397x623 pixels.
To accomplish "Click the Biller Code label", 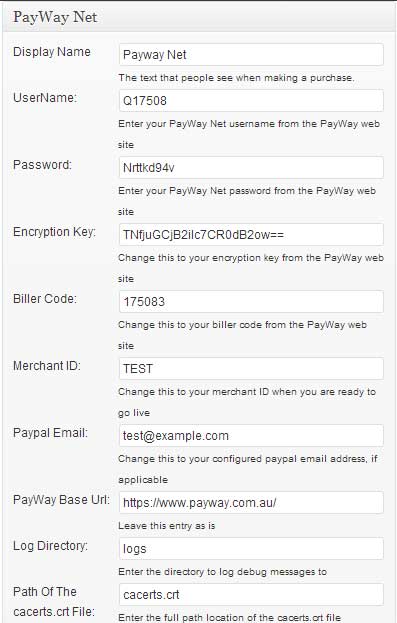I will [45, 299].
